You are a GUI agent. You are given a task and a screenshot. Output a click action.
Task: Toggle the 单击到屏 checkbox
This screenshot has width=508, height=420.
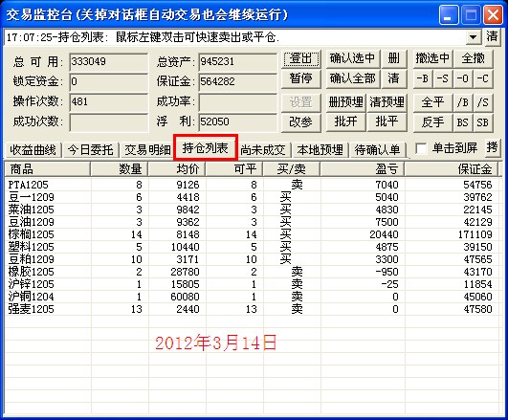pyautogui.click(x=421, y=148)
